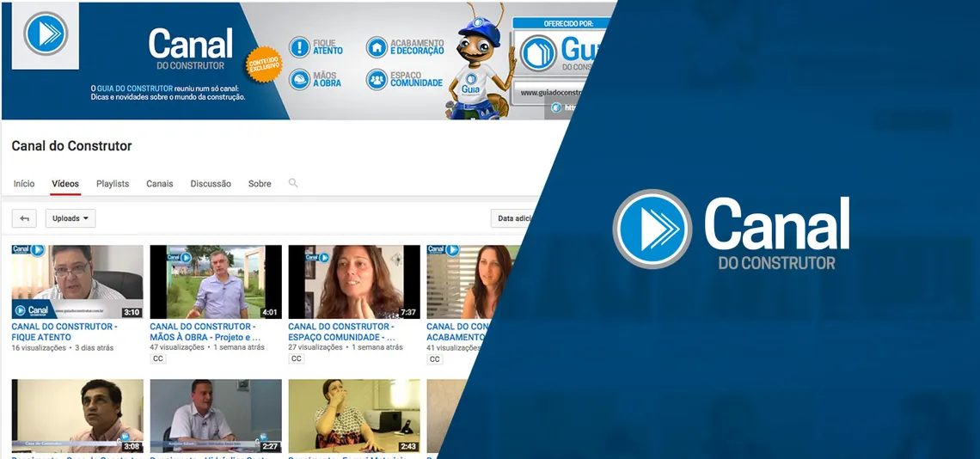Open the Canal do Construtor - Fique Atento title link
Viewport: 980px width, 459px height.
click(x=64, y=332)
